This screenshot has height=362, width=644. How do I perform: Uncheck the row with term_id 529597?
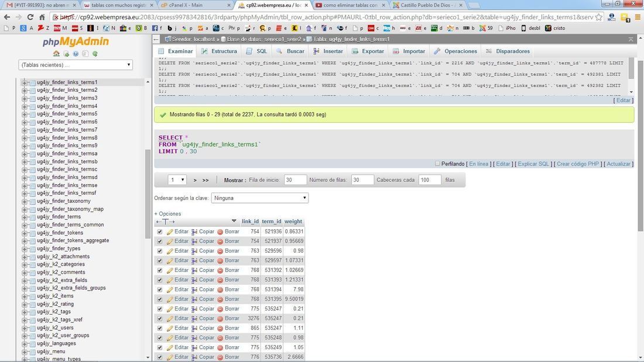(160, 261)
